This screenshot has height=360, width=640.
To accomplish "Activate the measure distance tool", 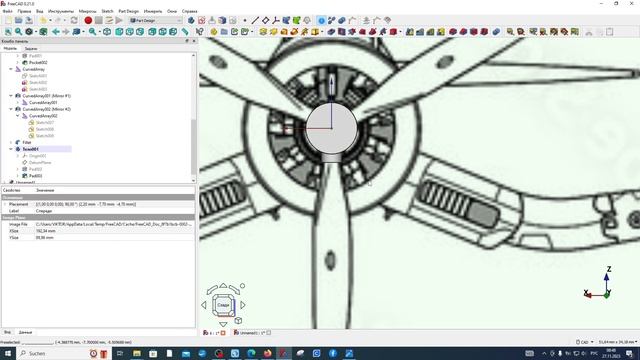I will (185, 32).
